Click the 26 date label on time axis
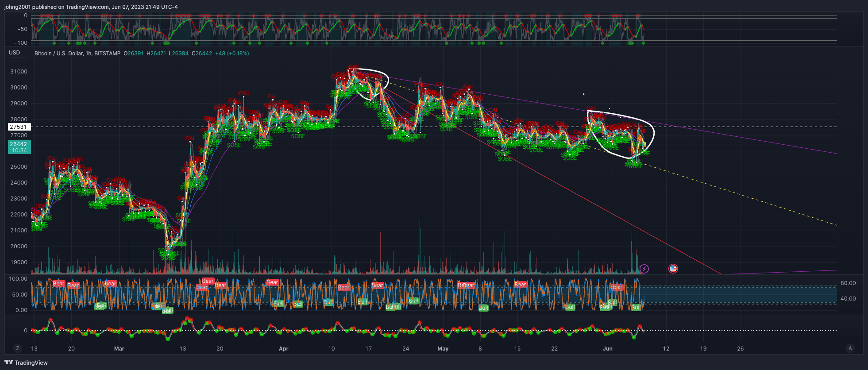The image size is (868, 370). (x=741, y=349)
